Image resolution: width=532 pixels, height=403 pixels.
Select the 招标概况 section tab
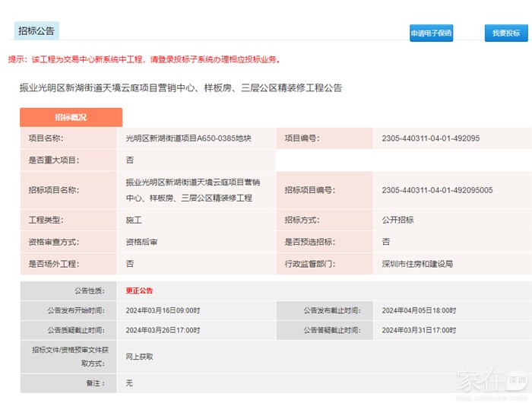click(71, 118)
